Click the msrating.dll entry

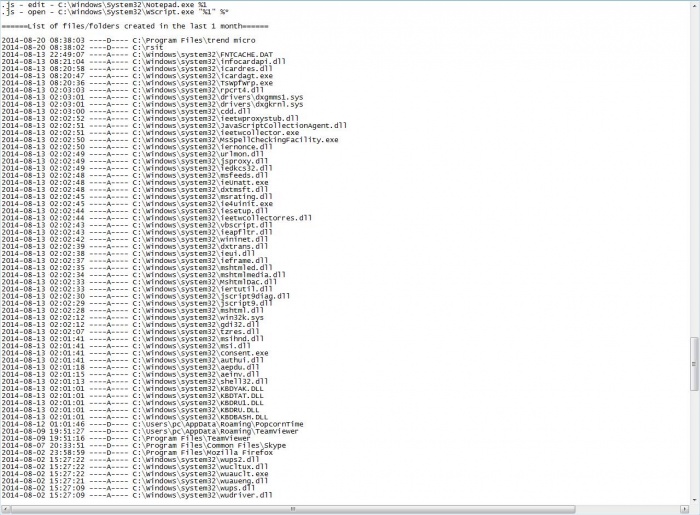click(x=137, y=197)
